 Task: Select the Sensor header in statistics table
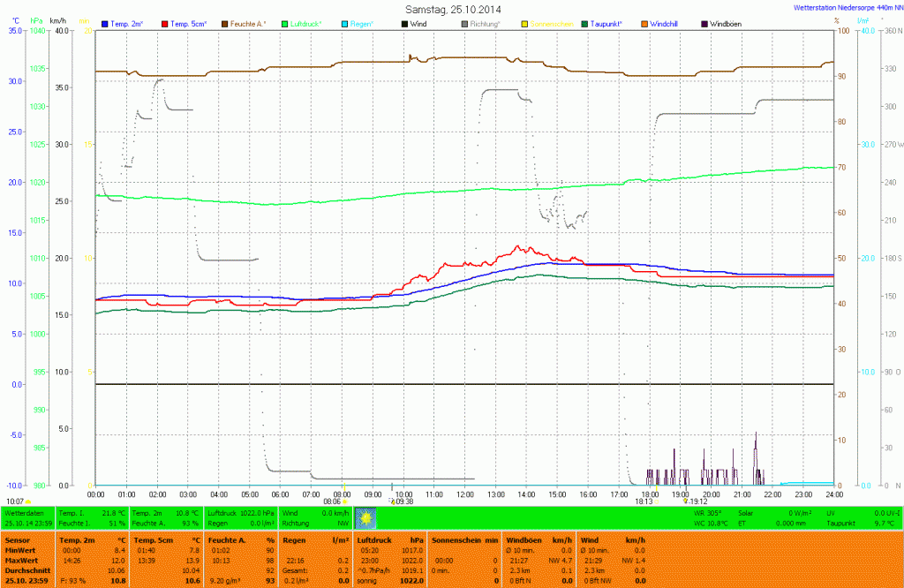(x=16, y=538)
